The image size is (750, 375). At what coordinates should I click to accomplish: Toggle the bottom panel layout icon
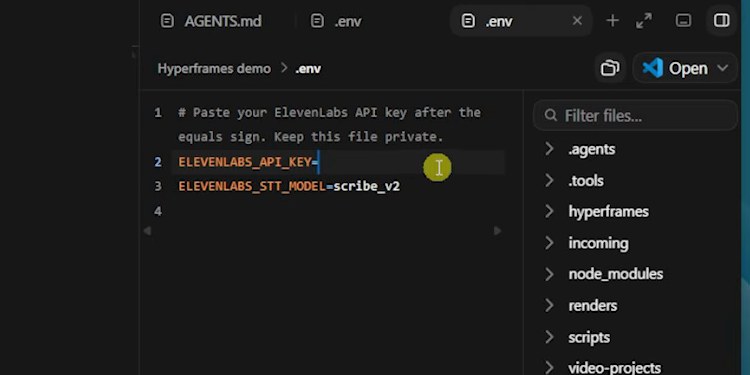tap(683, 21)
